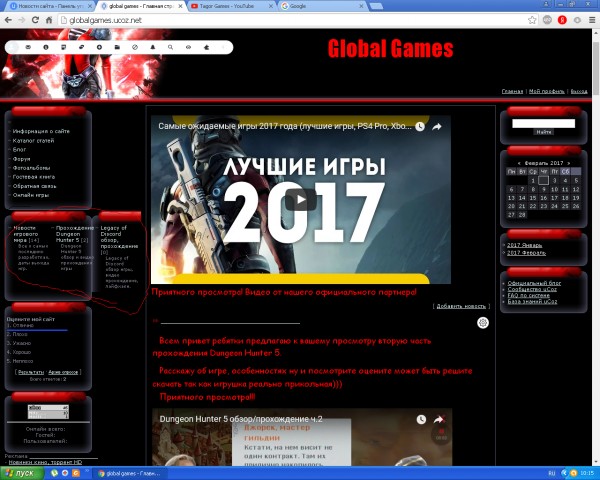Click the Выход logout link
The width and height of the screenshot is (600, 480).
coord(579,91)
